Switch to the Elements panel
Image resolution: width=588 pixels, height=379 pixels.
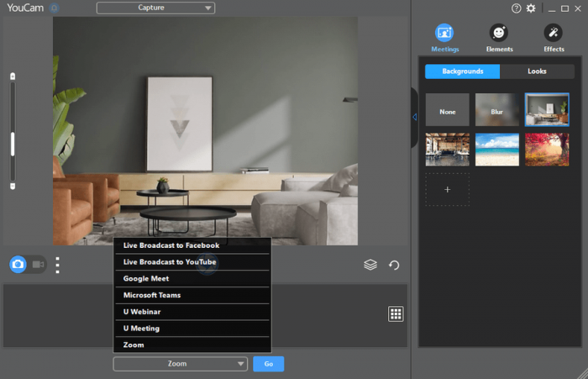(499, 38)
